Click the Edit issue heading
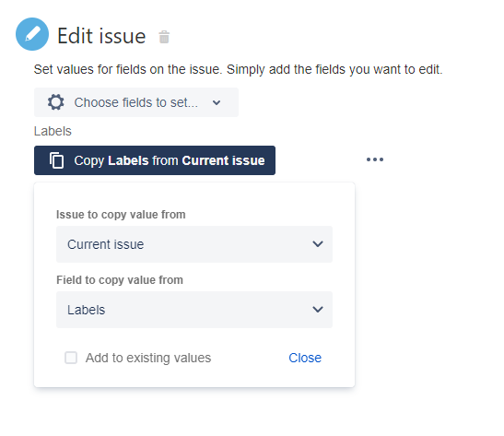This screenshot has height=436, width=504. 101,36
